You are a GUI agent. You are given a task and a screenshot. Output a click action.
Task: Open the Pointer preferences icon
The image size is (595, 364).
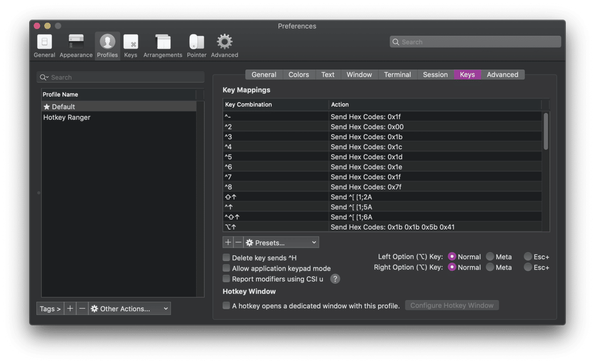click(x=196, y=47)
